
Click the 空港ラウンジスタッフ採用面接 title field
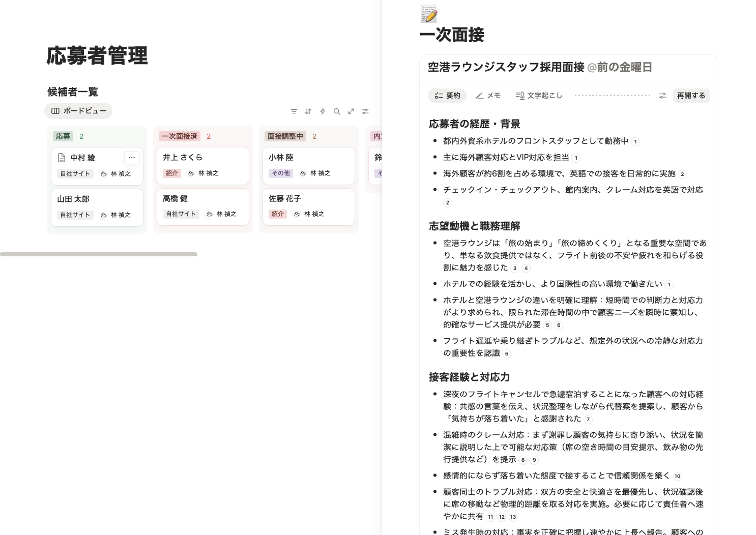click(x=506, y=67)
